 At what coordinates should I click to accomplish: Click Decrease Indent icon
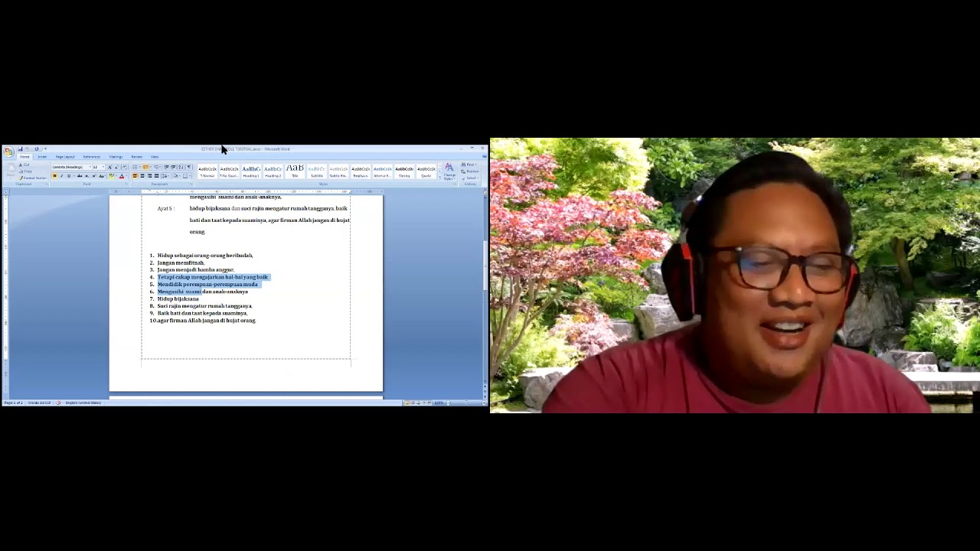point(166,167)
